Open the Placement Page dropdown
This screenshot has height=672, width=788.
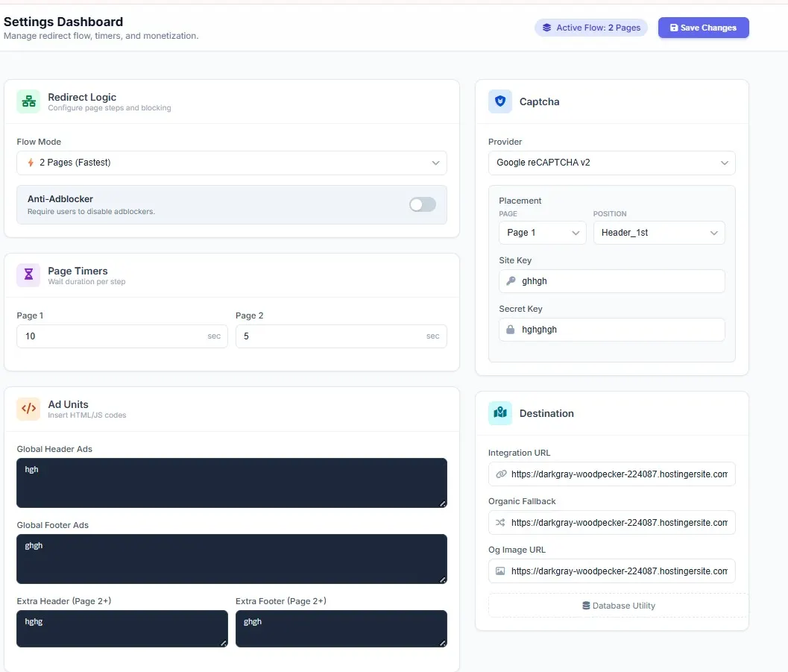pyautogui.click(x=542, y=233)
